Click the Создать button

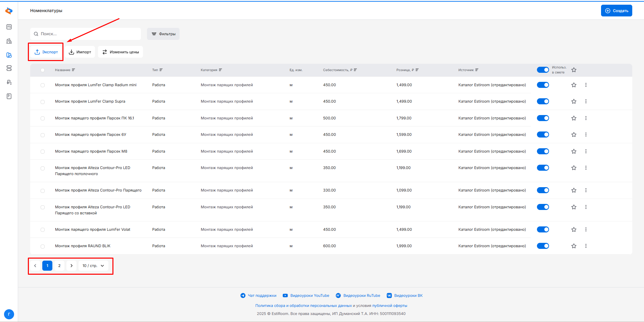(616, 11)
